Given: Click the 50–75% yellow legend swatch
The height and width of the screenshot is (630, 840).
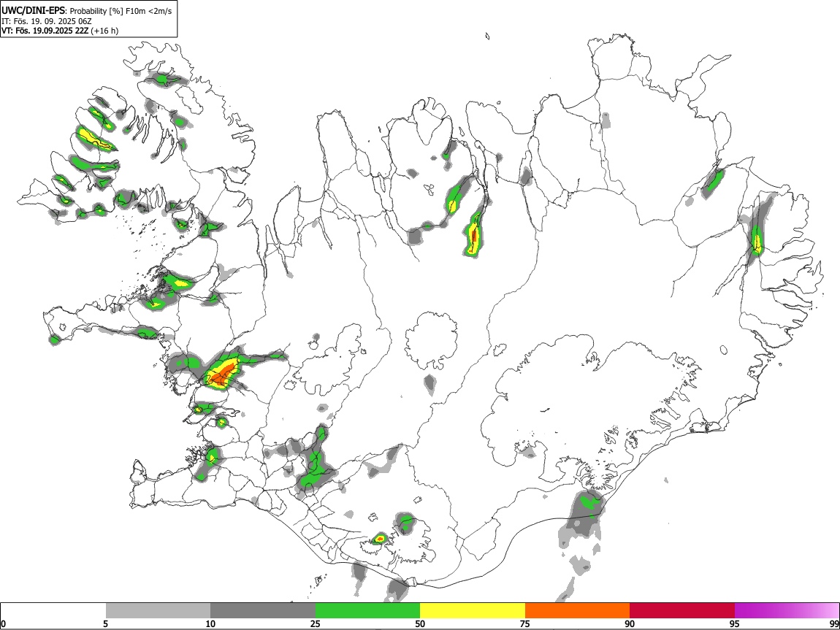Looking at the screenshot, I should click(x=473, y=610).
